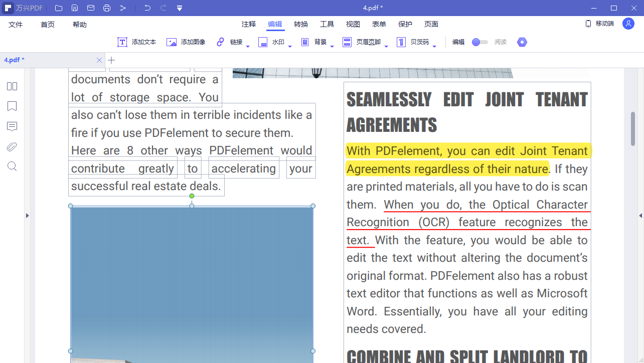Click the open folder icon in title bar
This screenshot has height=363, width=644.
[59, 8]
